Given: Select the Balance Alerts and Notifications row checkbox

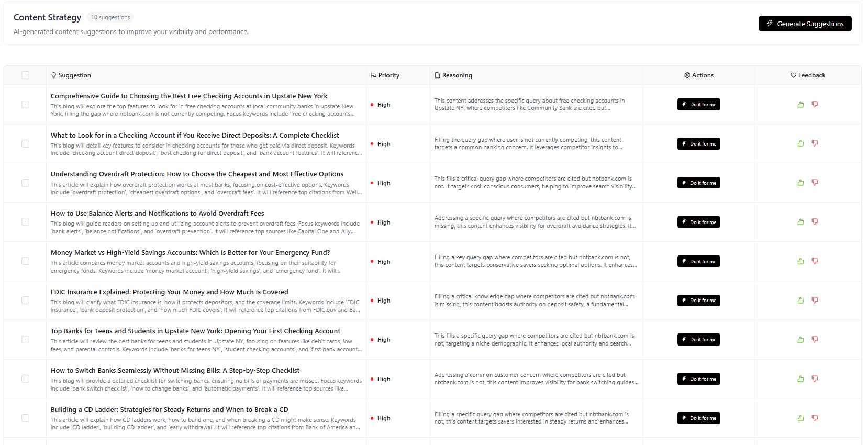Looking at the screenshot, I should click(x=25, y=222).
